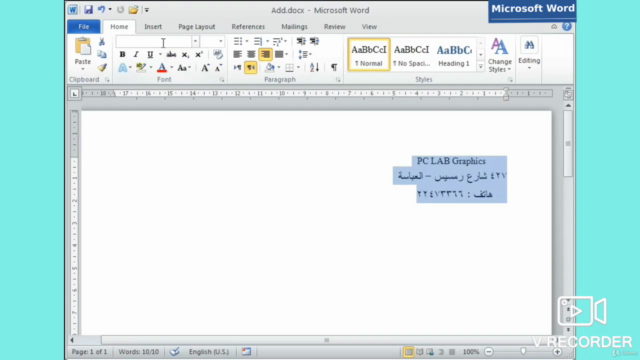
Task: Apply subscript formatting
Action: click(x=185, y=55)
